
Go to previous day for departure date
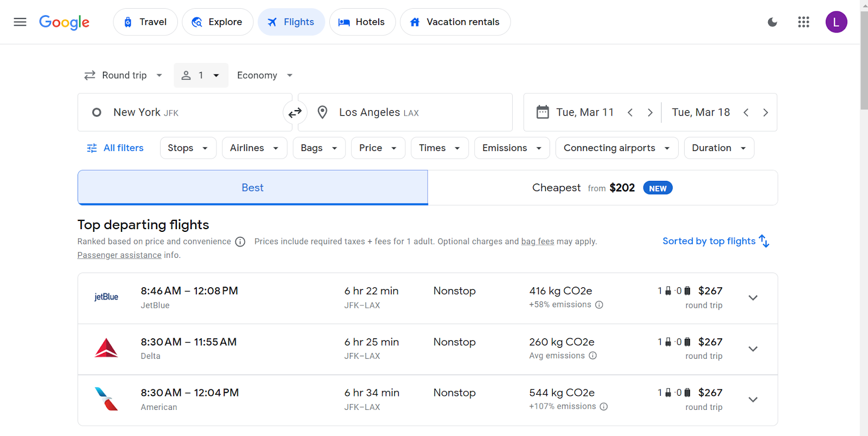pos(630,112)
